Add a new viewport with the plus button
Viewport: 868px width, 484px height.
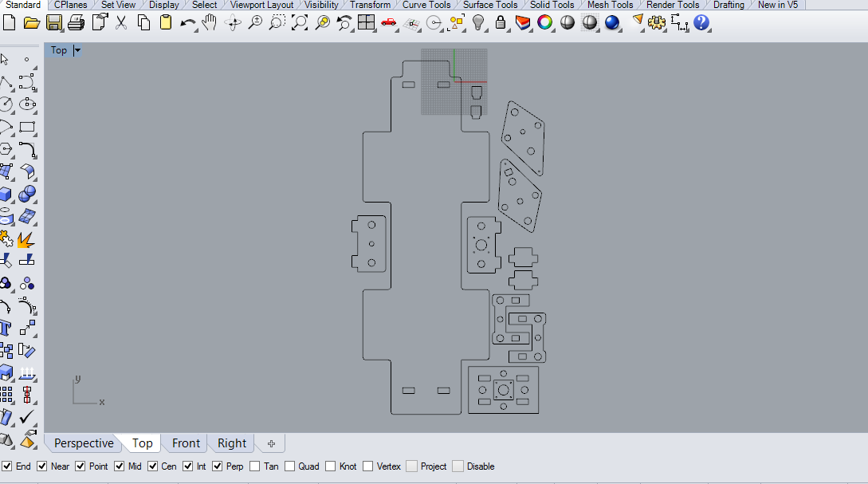[x=271, y=443]
